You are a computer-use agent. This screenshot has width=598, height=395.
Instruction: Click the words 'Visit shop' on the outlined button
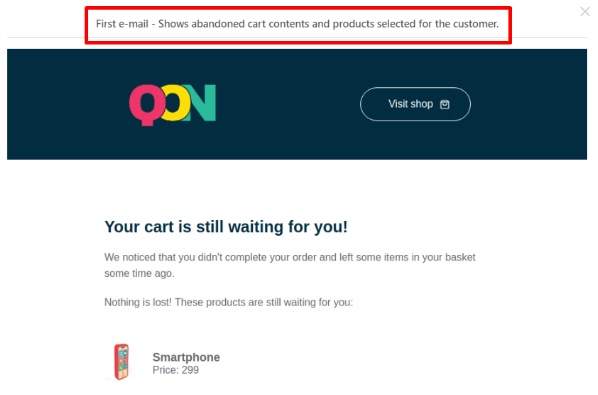pos(410,104)
